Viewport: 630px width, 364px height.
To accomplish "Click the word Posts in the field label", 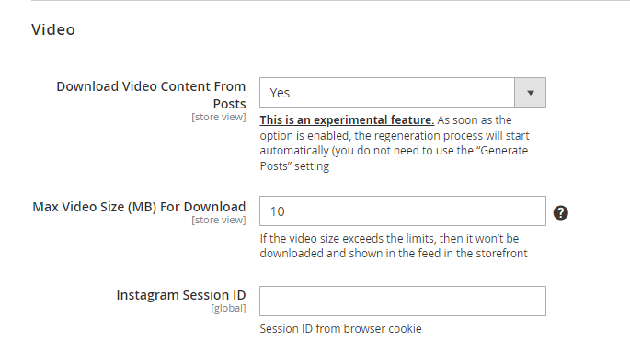I will [229, 104].
